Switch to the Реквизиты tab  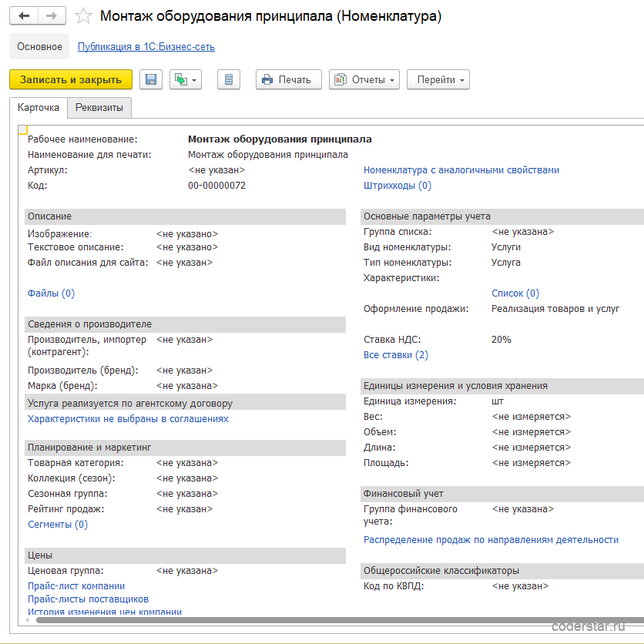pyautogui.click(x=99, y=108)
